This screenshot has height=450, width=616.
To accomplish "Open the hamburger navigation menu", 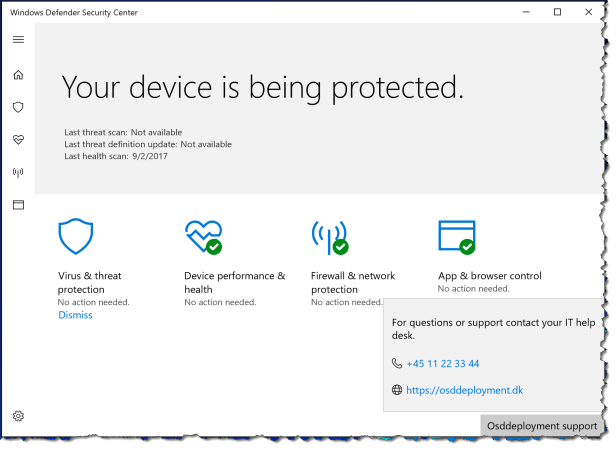I will tap(18, 39).
